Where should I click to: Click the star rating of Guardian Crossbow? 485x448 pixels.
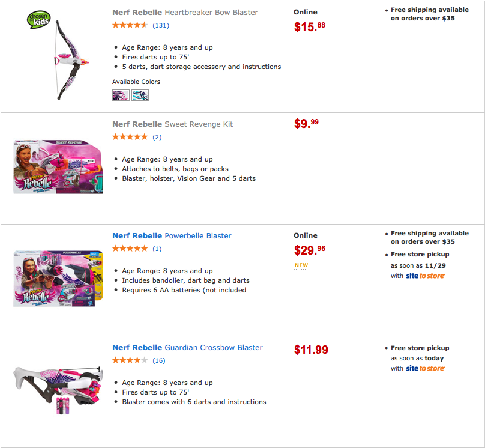point(130,360)
